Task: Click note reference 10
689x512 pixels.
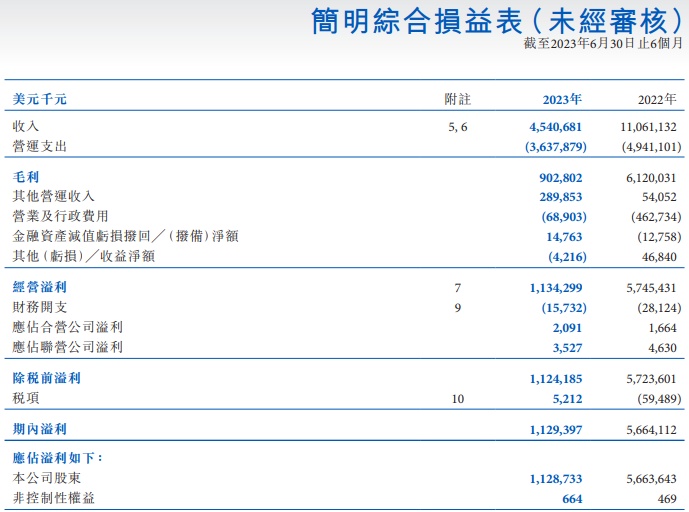Action: pos(458,399)
